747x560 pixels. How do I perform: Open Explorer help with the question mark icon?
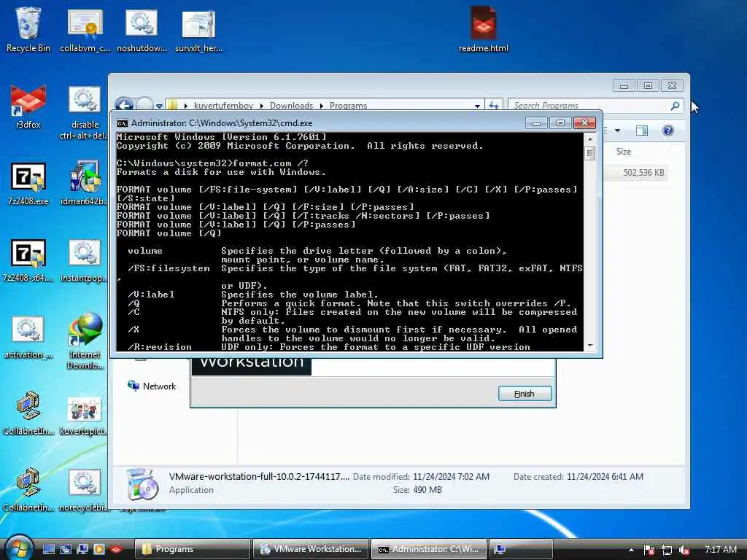click(668, 131)
